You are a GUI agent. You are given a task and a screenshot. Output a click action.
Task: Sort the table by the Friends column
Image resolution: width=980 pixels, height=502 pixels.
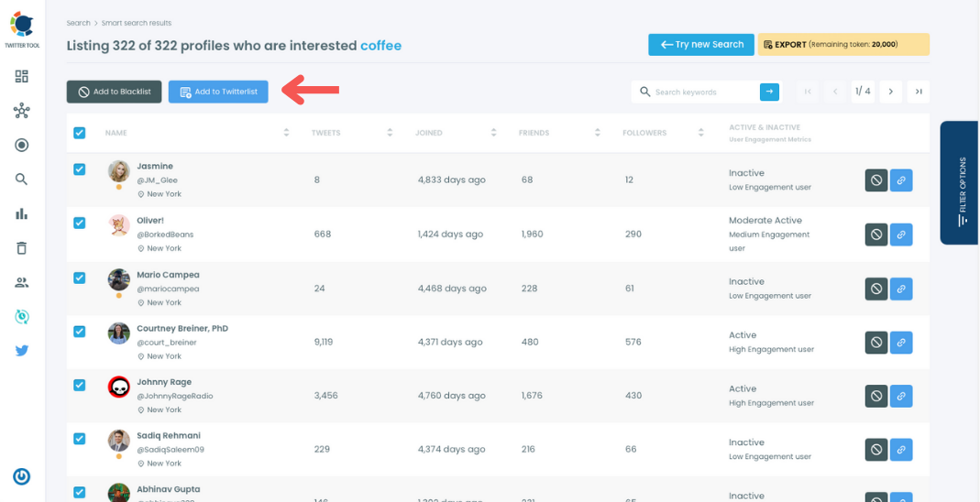click(598, 133)
